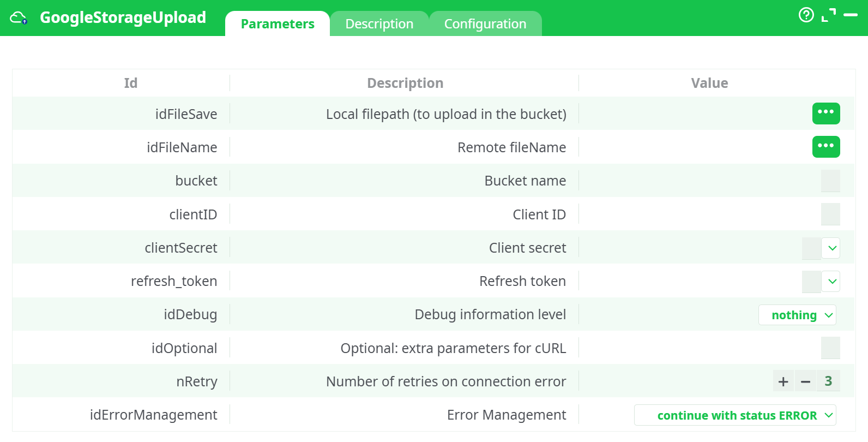Open the help question mark icon
The height and width of the screenshot is (442, 868).
pos(806,15)
